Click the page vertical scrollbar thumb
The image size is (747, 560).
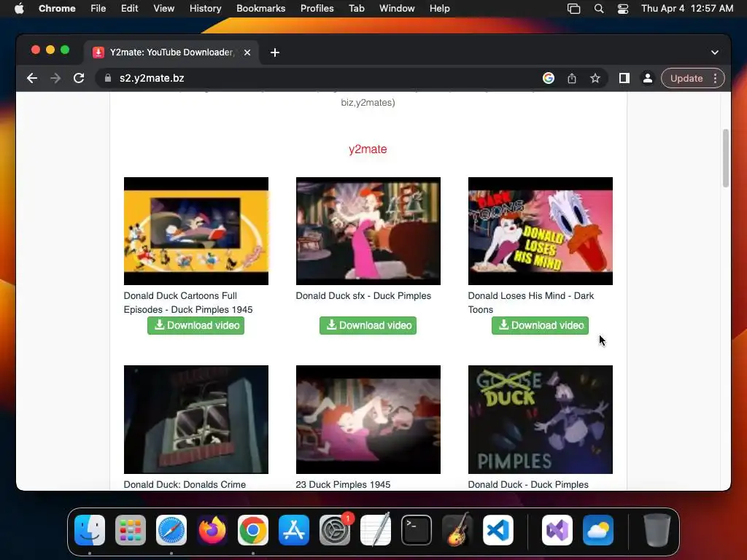click(x=726, y=158)
